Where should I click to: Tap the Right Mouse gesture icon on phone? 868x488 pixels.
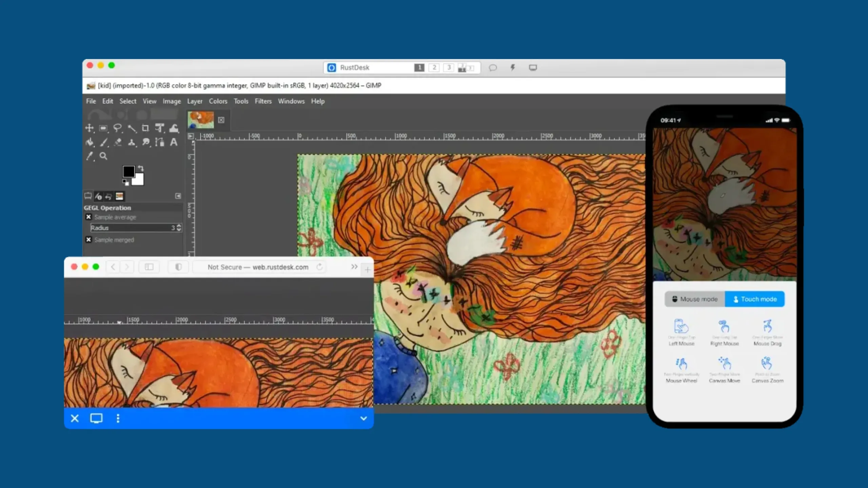tap(724, 326)
